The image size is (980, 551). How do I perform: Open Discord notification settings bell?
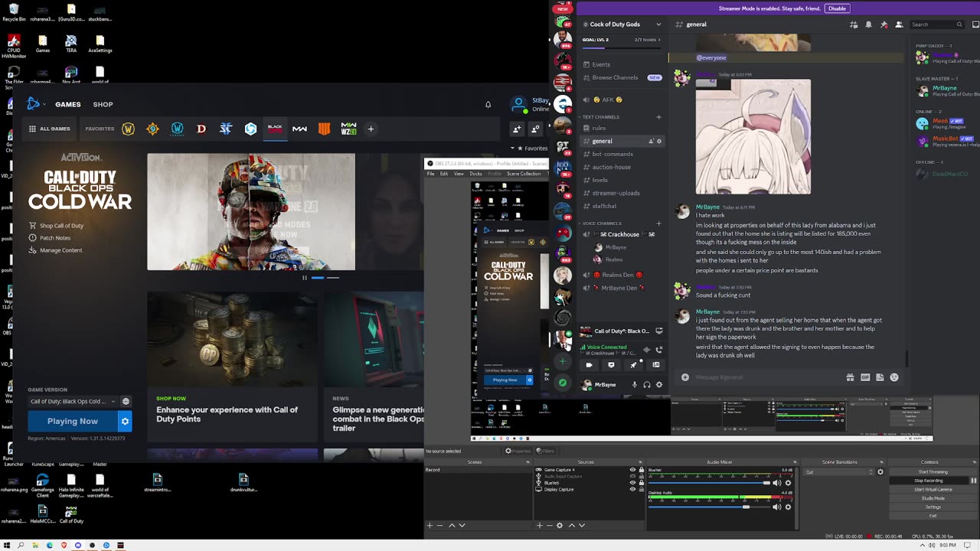[869, 24]
